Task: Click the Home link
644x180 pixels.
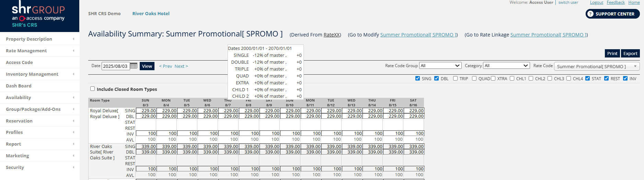Action: [634, 2]
